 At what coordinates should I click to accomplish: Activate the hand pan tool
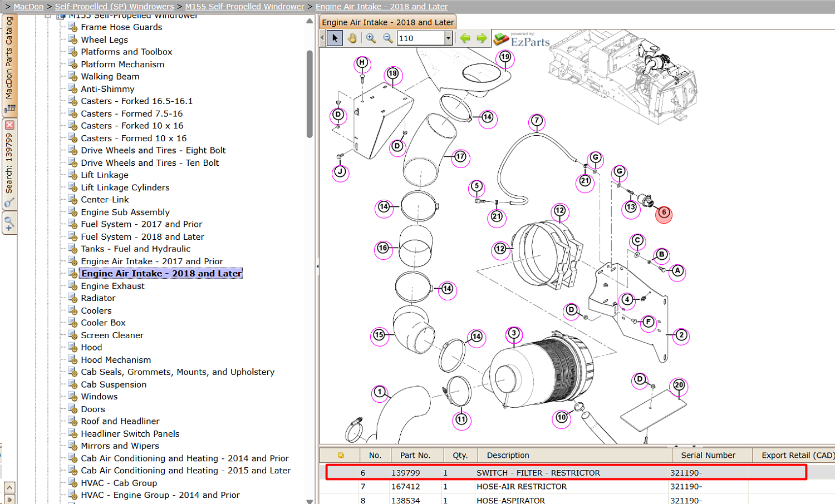click(352, 38)
